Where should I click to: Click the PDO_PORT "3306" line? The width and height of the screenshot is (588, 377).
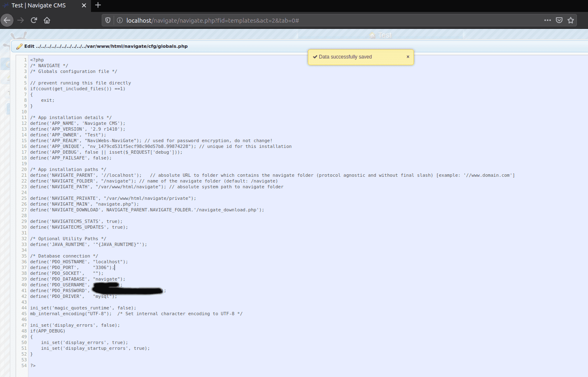tap(72, 267)
